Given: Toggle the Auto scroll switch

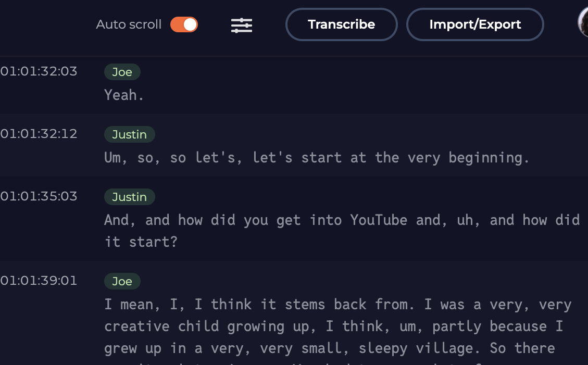Looking at the screenshot, I should (x=184, y=24).
